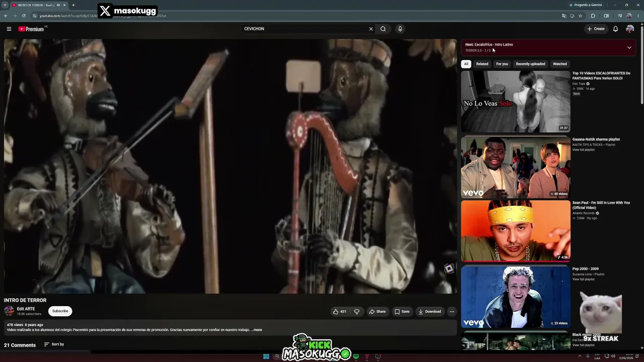Click the search magnifier button
This screenshot has height=362, width=644.
383,29
